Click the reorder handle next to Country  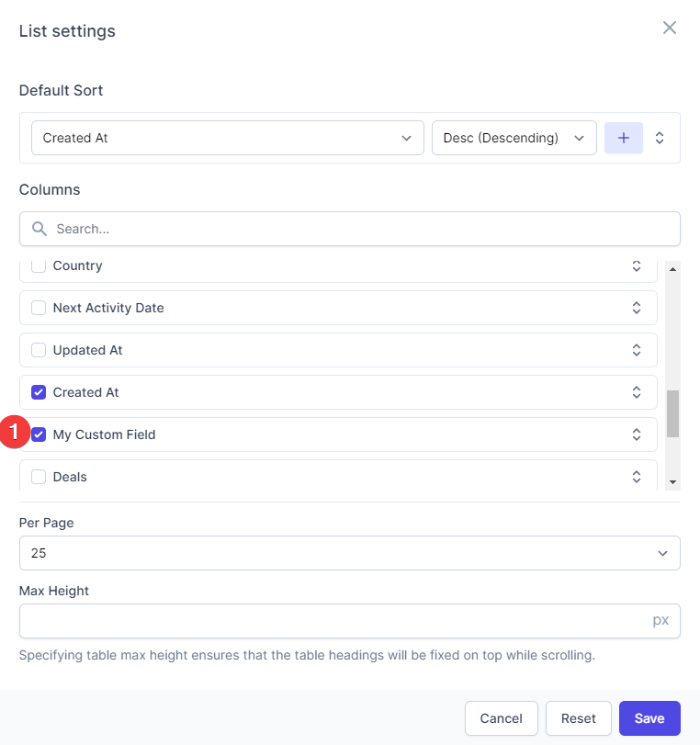(637, 265)
